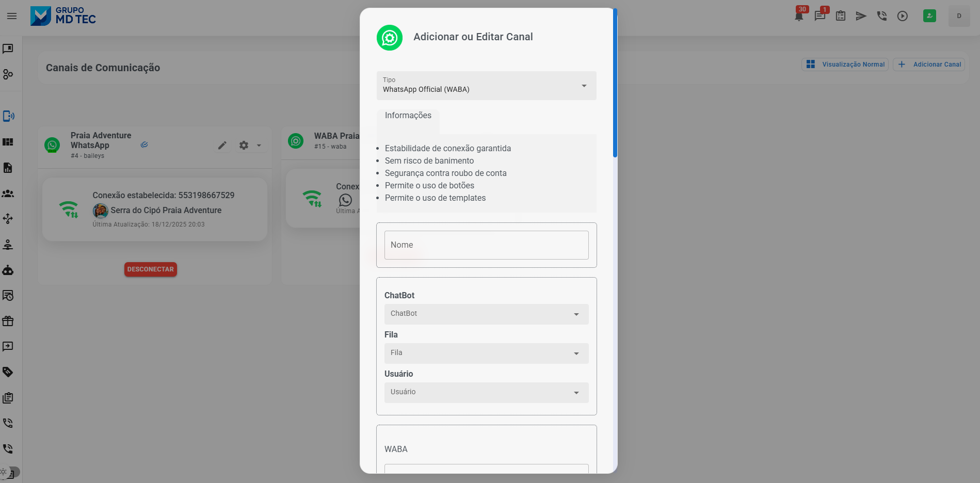Click the group contacts icon in sidebar
Image resolution: width=980 pixels, height=483 pixels.
(x=8, y=194)
